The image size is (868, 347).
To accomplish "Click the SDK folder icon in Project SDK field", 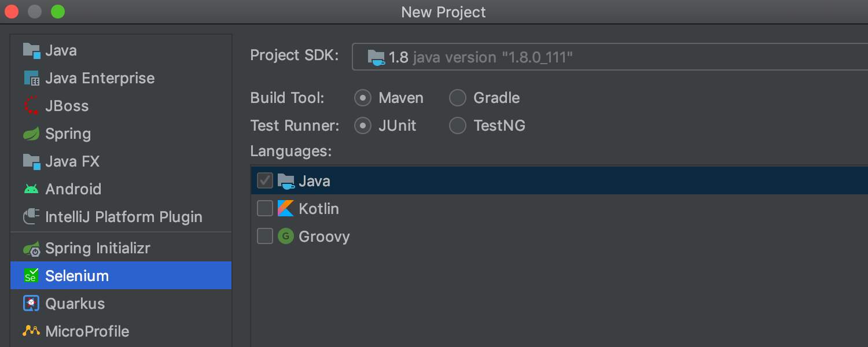I will [376, 57].
